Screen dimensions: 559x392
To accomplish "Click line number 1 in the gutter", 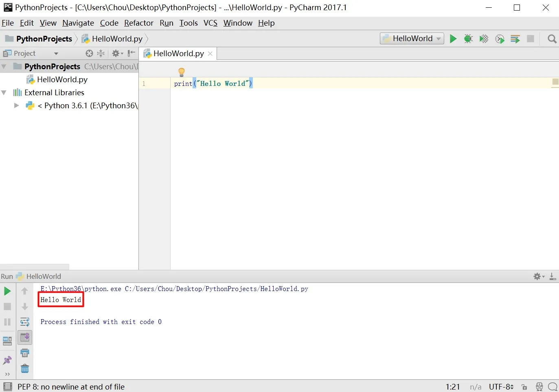I will 144,83.
